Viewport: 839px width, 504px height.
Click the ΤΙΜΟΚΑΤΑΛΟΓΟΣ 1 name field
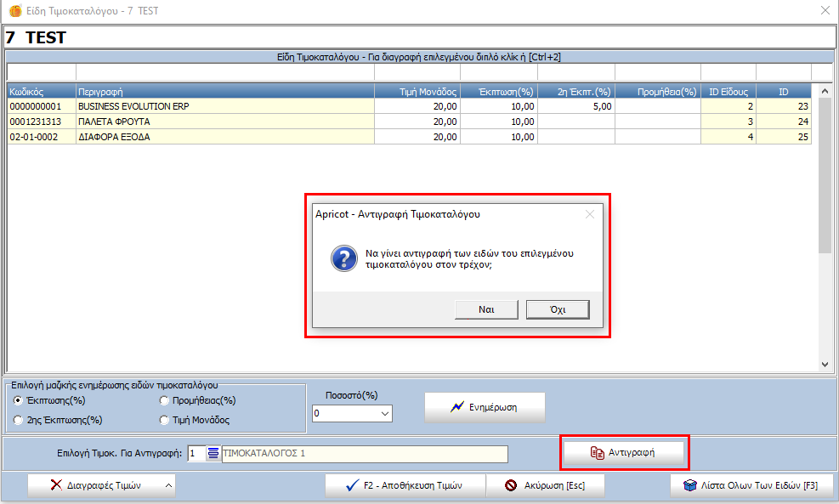(365, 454)
